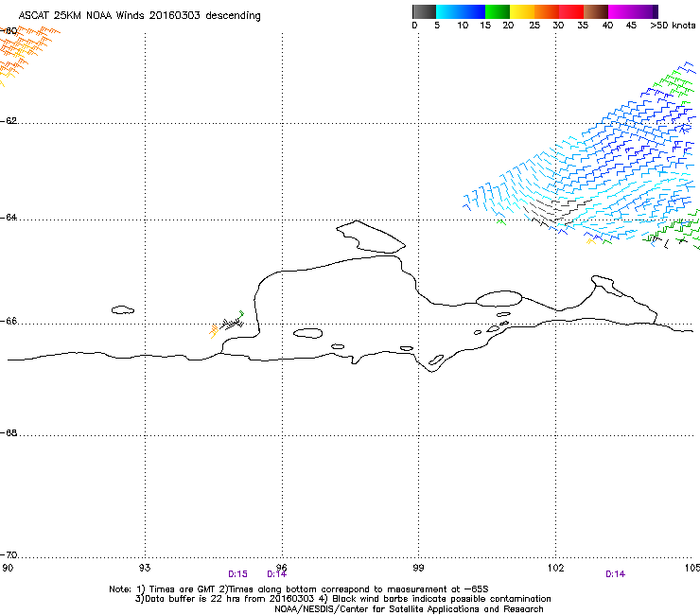
Task: Click the word 'descending' in the title
Action: 233,16
